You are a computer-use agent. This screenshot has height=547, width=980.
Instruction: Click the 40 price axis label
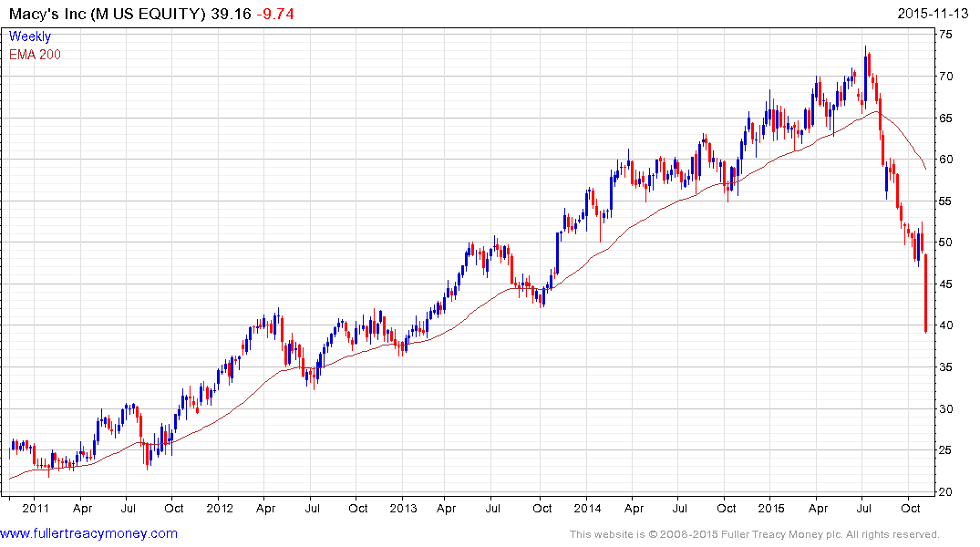point(946,325)
